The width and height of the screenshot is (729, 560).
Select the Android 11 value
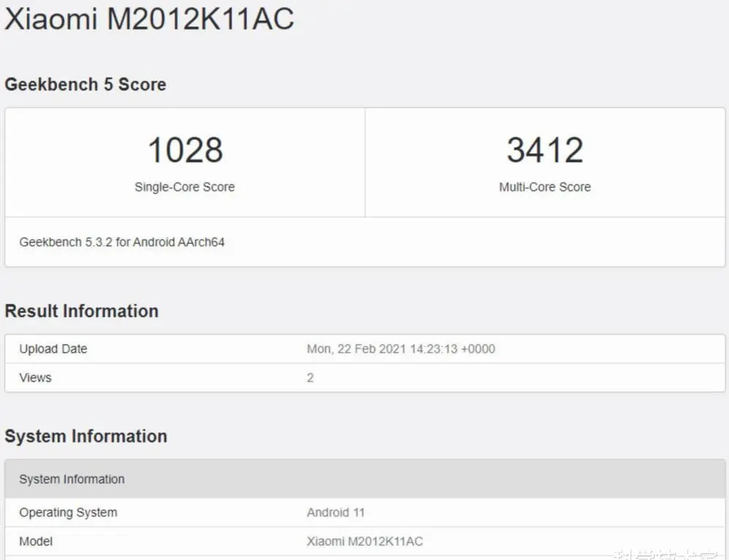(x=335, y=513)
